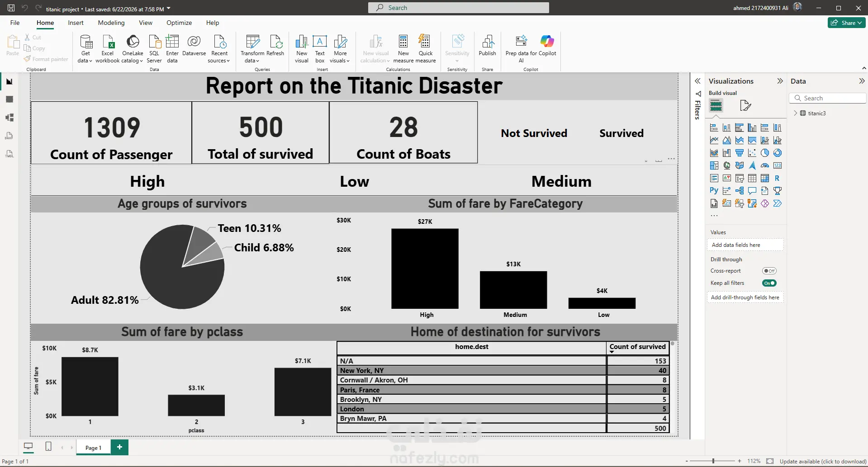
Task: Collapse the Data pane
Action: click(862, 81)
